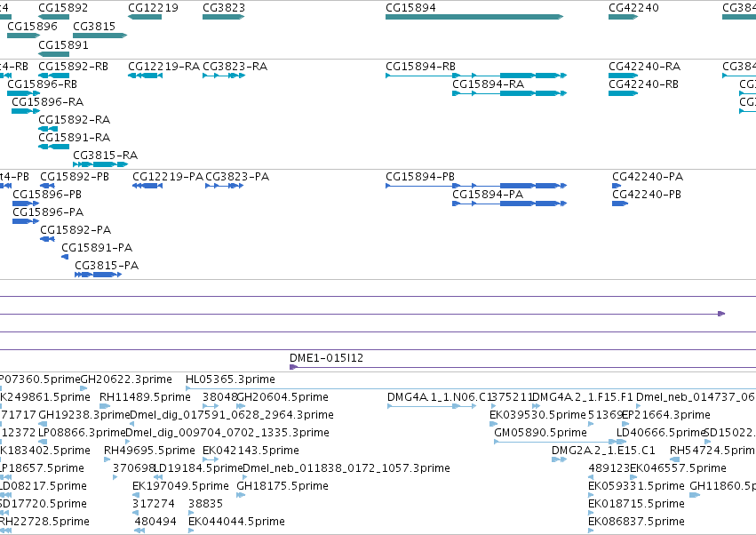Open transcript CG15896-RB
Screen dimensions: 756x535
point(42,84)
